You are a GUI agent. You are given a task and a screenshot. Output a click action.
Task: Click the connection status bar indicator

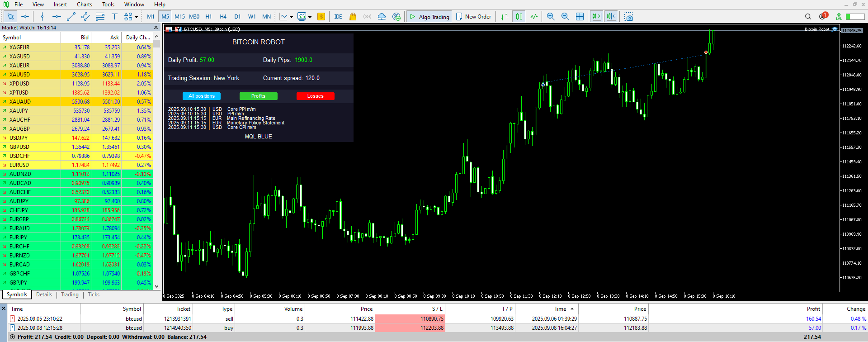point(855,17)
